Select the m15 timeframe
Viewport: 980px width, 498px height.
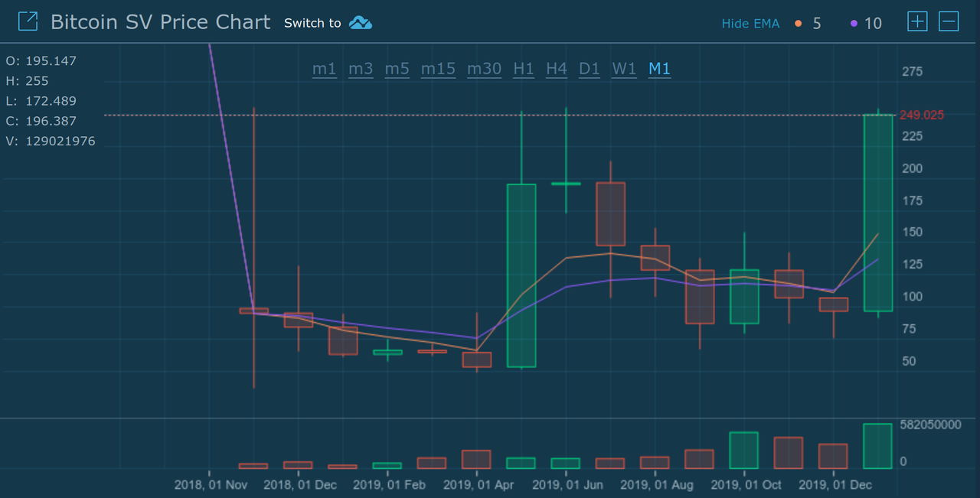pyautogui.click(x=438, y=69)
